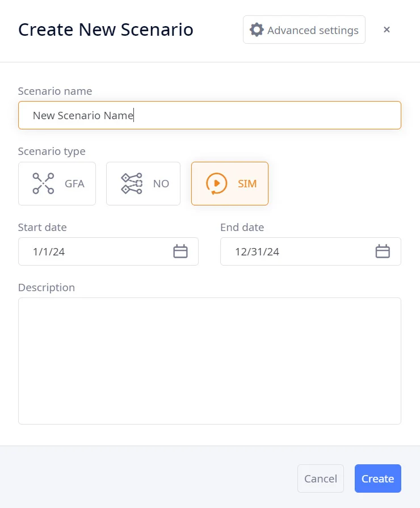
Task: Click the End date value 12/31/24
Action: point(257,251)
